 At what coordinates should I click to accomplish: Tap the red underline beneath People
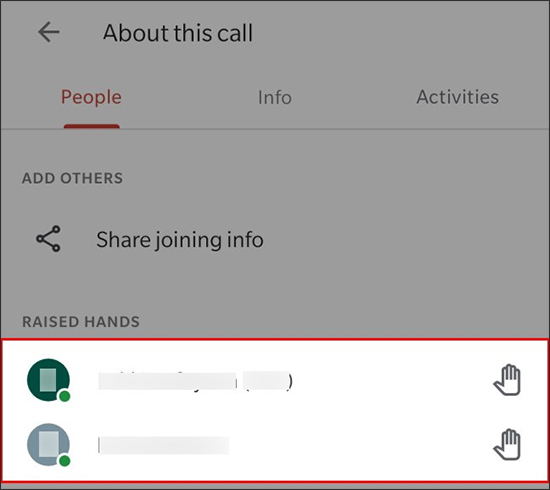(92, 126)
